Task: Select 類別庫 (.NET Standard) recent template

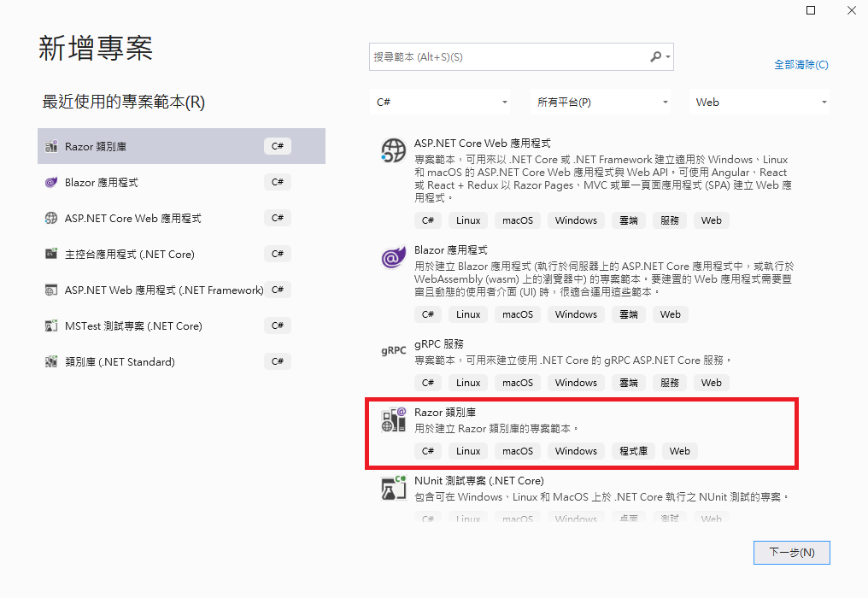Action: click(182, 361)
